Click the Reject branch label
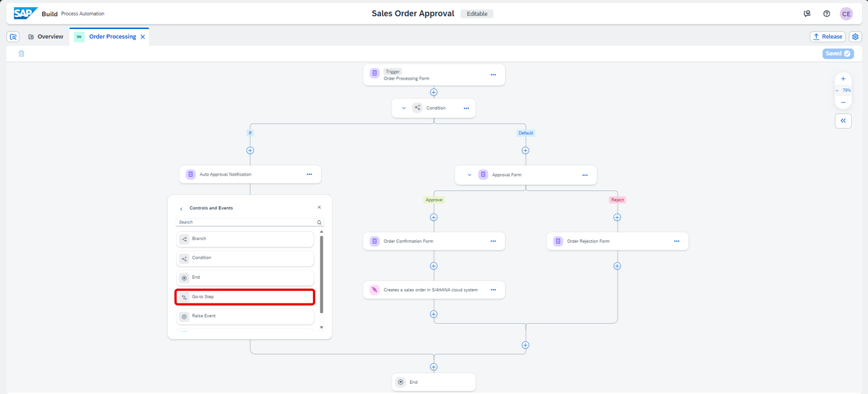 click(x=617, y=200)
